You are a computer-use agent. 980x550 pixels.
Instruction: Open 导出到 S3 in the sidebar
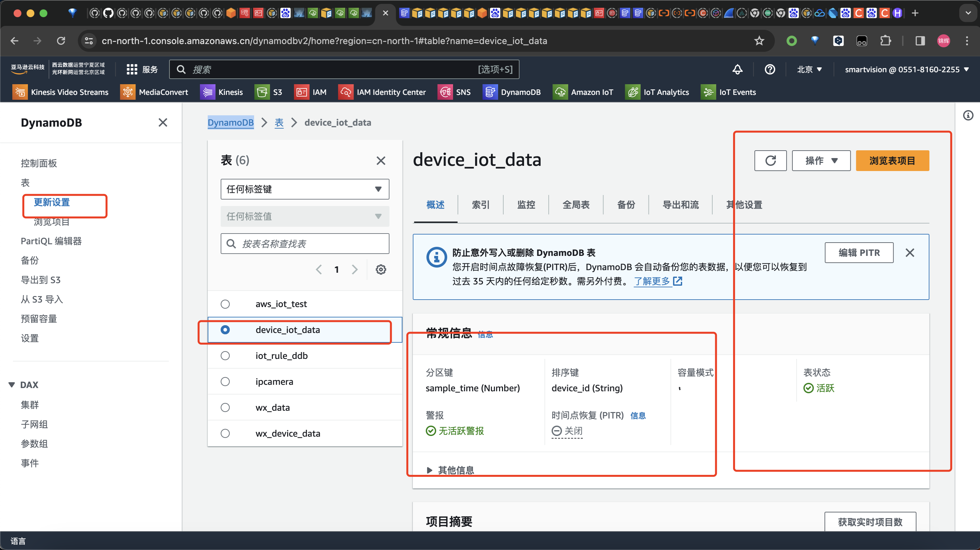pos(40,280)
